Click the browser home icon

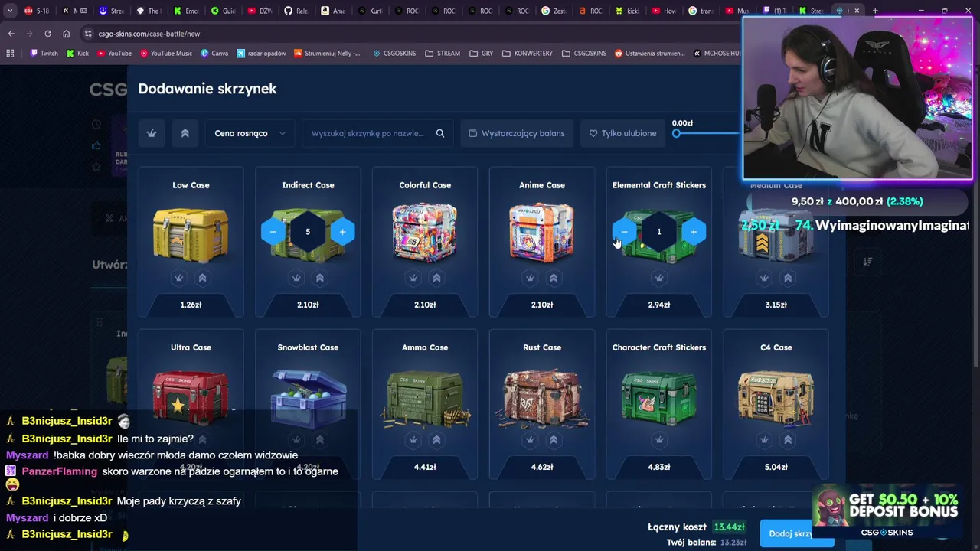(x=66, y=34)
